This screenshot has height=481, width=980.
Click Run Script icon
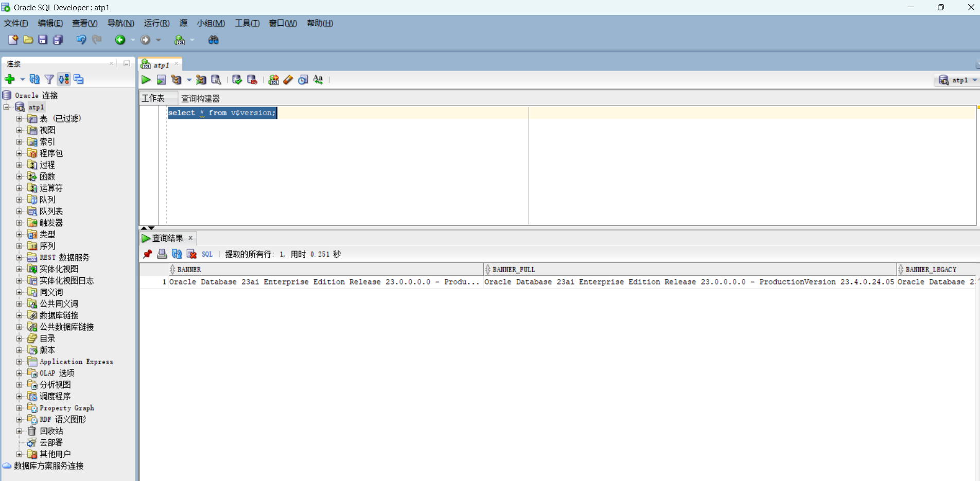pyautogui.click(x=161, y=80)
